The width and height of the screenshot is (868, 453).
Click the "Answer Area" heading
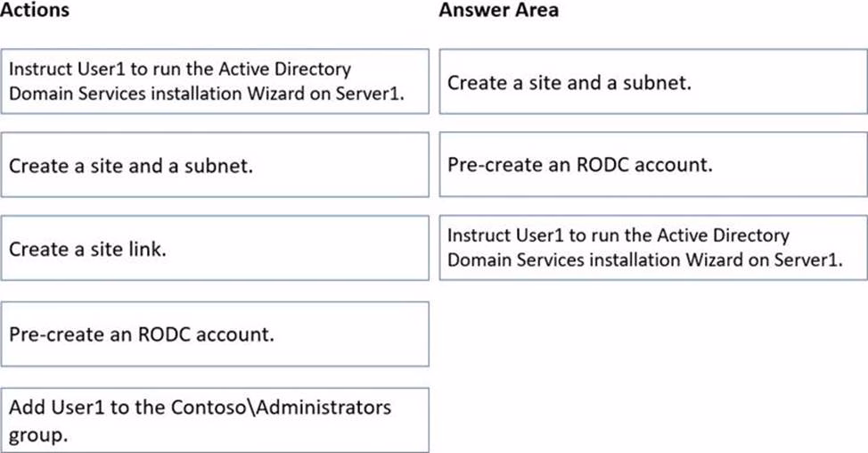(x=498, y=12)
